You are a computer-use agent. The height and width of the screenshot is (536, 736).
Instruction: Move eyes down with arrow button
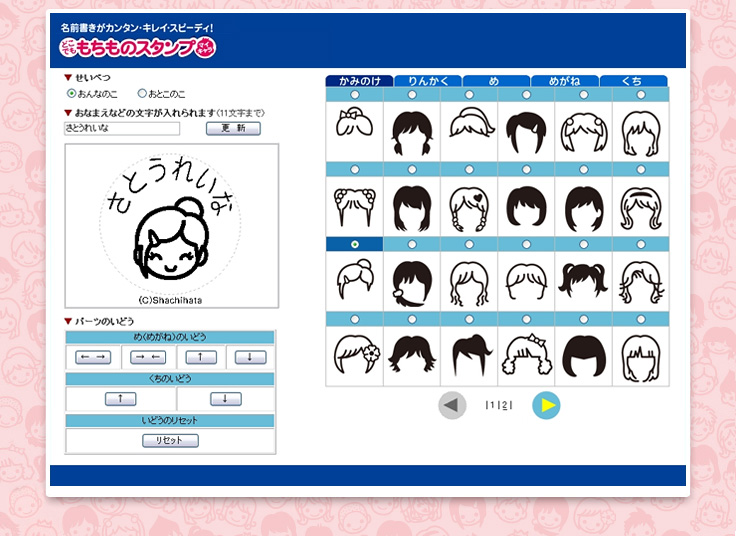click(250, 357)
